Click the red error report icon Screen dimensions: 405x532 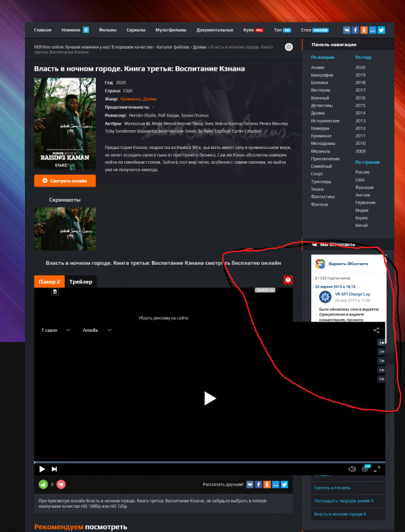pos(288,280)
